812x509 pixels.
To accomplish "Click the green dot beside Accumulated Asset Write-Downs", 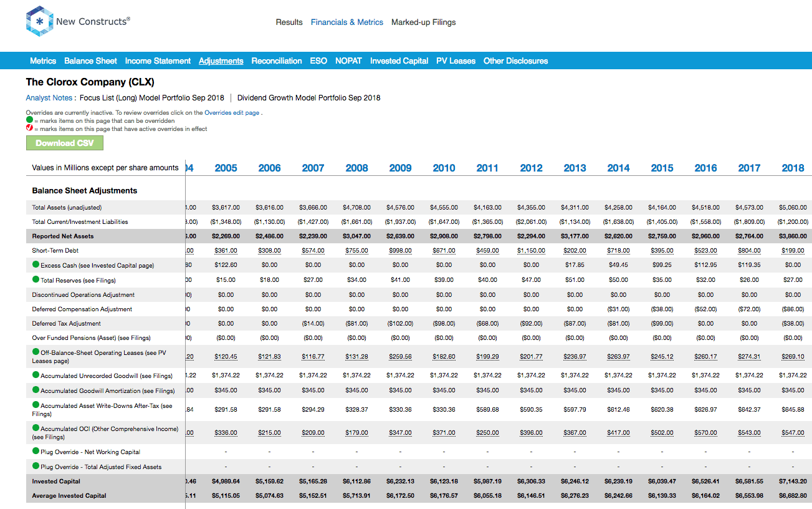I will [36, 405].
